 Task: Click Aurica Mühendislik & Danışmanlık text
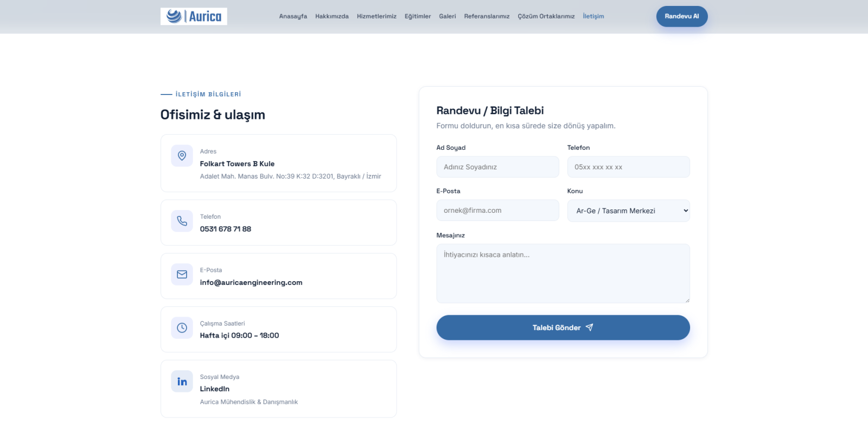(x=249, y=402)
